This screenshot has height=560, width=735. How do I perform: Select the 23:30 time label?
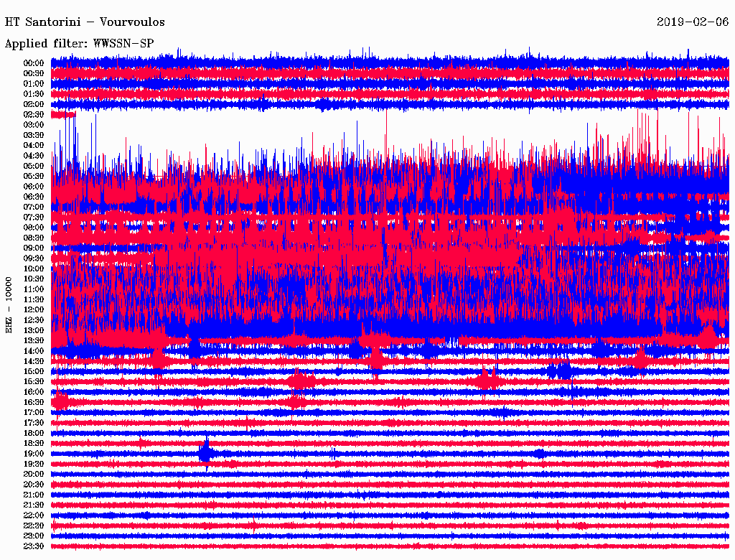[x=34, y=546]
